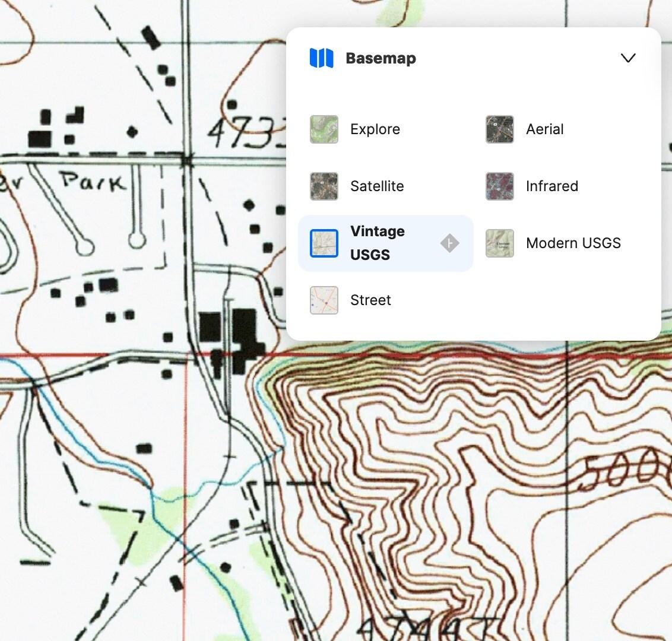672x641 pixels.
Task: Select the Explore basemap thumbnail
Action: pyautogui.click(x=324, y=129)
